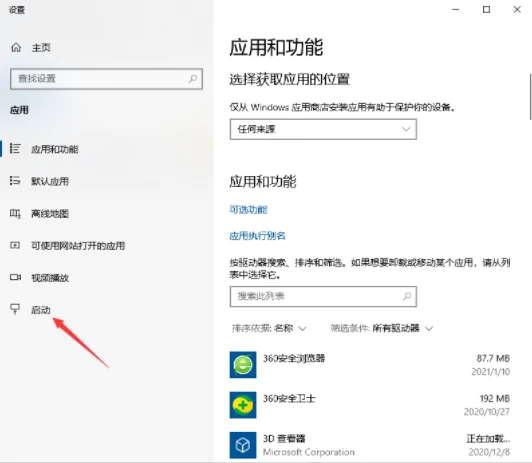This screenshot has height=463, width=532.
Task: Focus the 查找设置 search field
Action: point(107,79)
